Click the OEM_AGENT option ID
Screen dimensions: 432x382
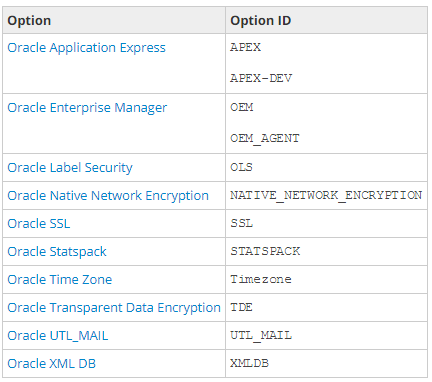[x=265, y=138]
